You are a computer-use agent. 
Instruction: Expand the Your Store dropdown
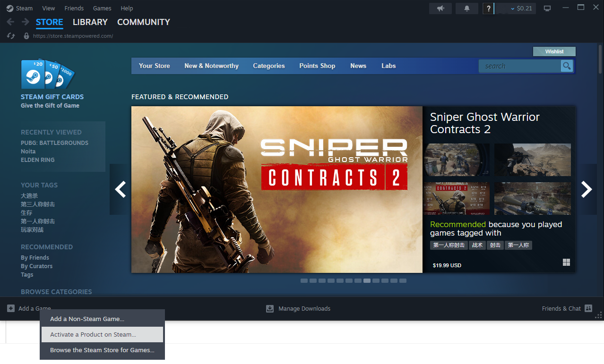(x=155, y=66)
